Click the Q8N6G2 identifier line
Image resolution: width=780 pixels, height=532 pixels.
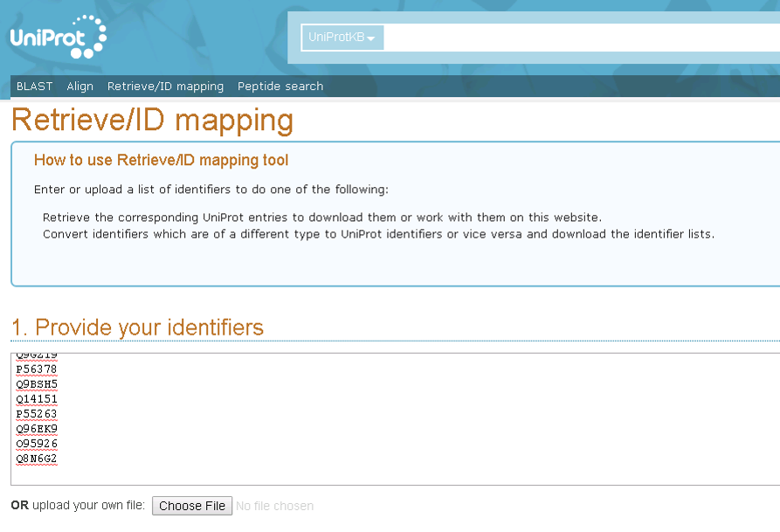click(37, 459)
